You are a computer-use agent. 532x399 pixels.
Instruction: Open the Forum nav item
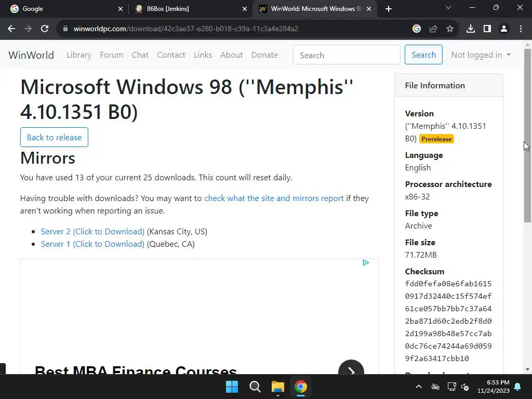(x=111, y=55)
